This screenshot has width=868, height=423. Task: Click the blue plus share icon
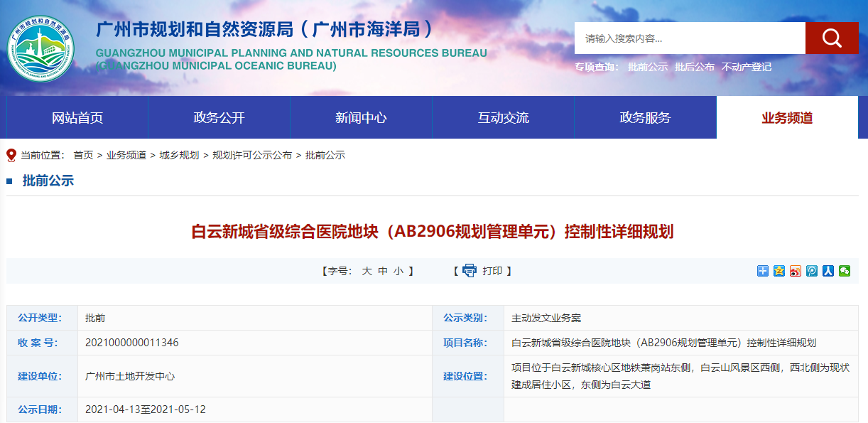tap(763, 271)
